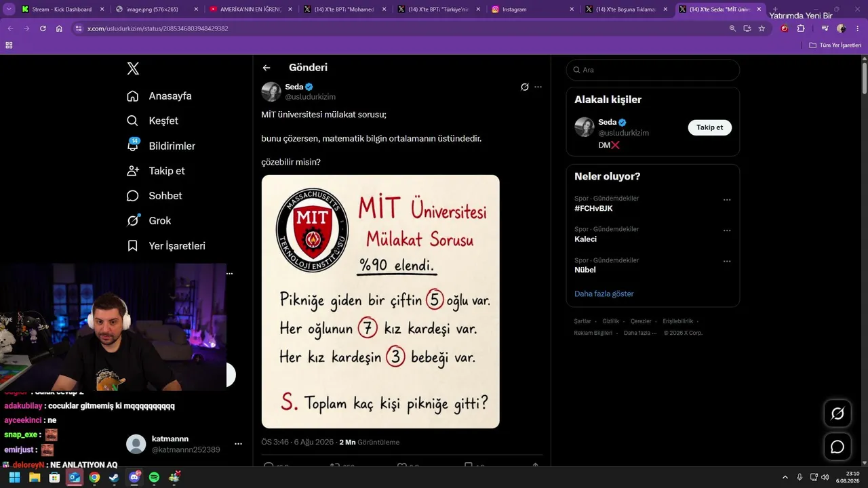
Task: Bookmark this page with the star icon
Action: point(762,28)
